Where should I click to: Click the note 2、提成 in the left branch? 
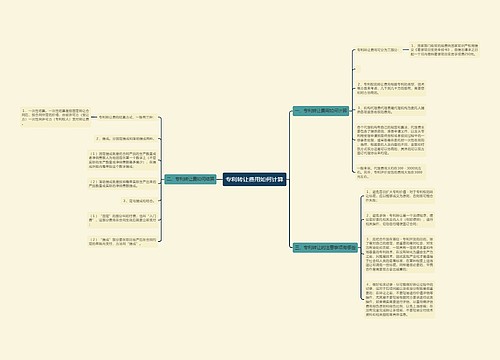[x=125, y=138]
